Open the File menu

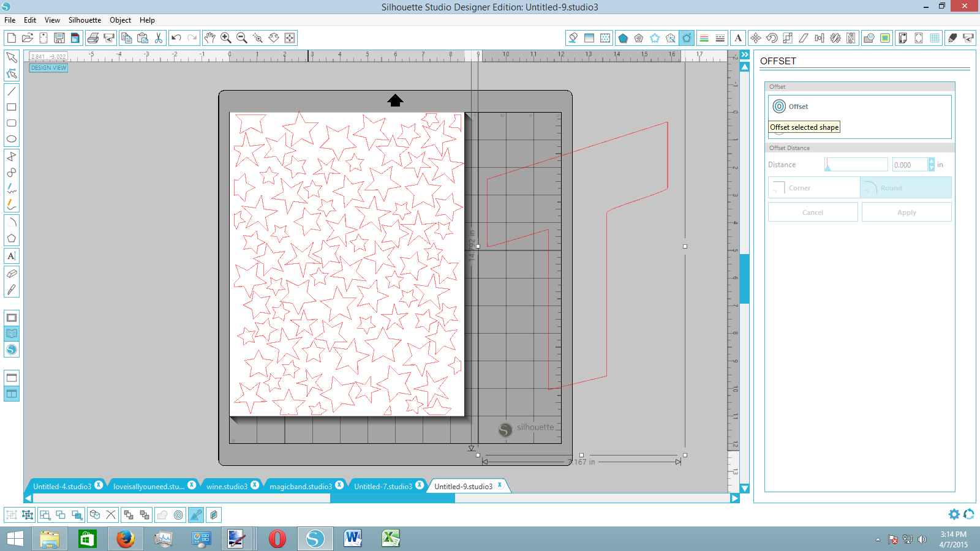[x=10, y=20]
